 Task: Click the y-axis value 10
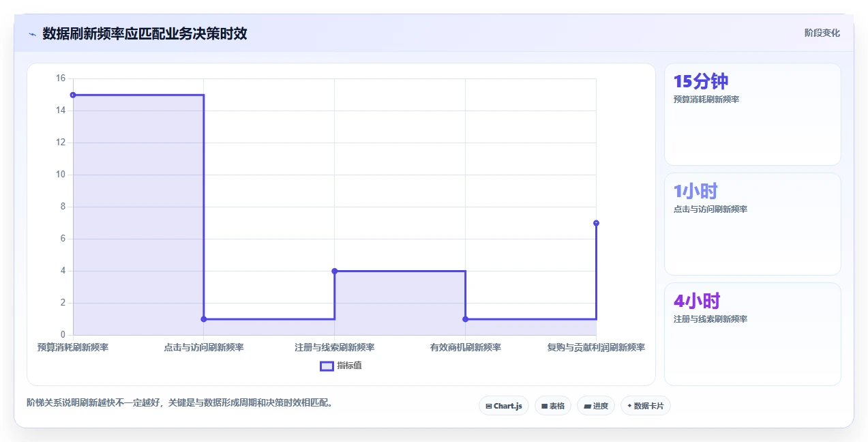(61, 175)
